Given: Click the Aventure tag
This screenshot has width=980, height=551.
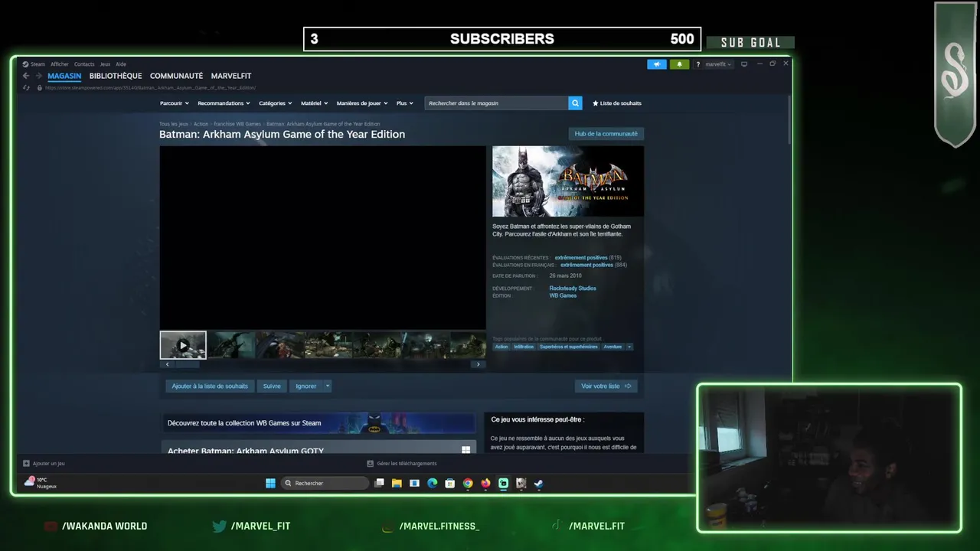Looking at the screenshot, I should pyautogui.click(x=612, y=347).
